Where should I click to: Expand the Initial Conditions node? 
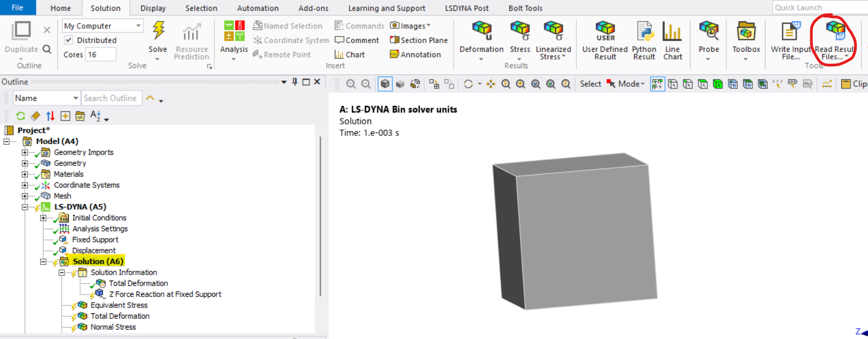coord(43,218)
